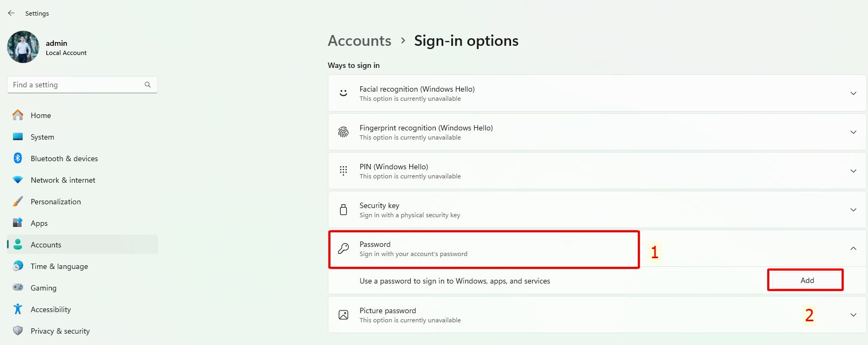Expand the Facial recognition section
This screenshot has height=345, width=868.
click(x=853, y=93)
